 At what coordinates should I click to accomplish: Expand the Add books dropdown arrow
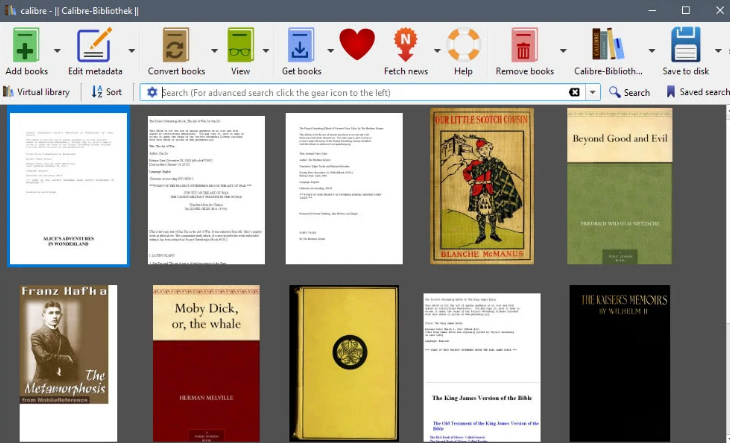coord(57,50)
